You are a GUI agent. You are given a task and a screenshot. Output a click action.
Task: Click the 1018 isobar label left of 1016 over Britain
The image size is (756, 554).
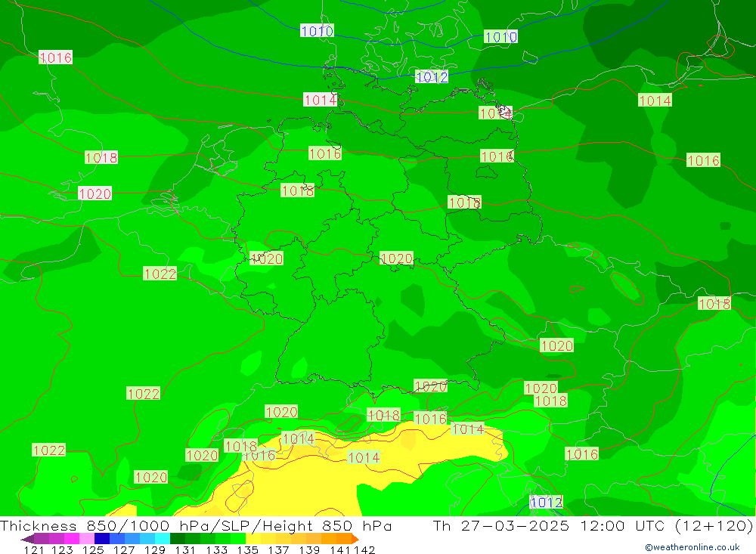[101, 157]
